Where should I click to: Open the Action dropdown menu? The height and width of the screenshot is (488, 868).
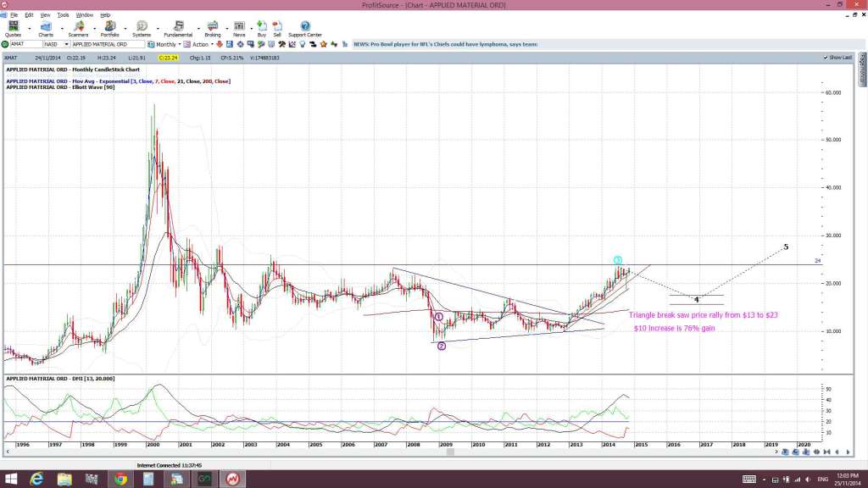click(212, 44)
